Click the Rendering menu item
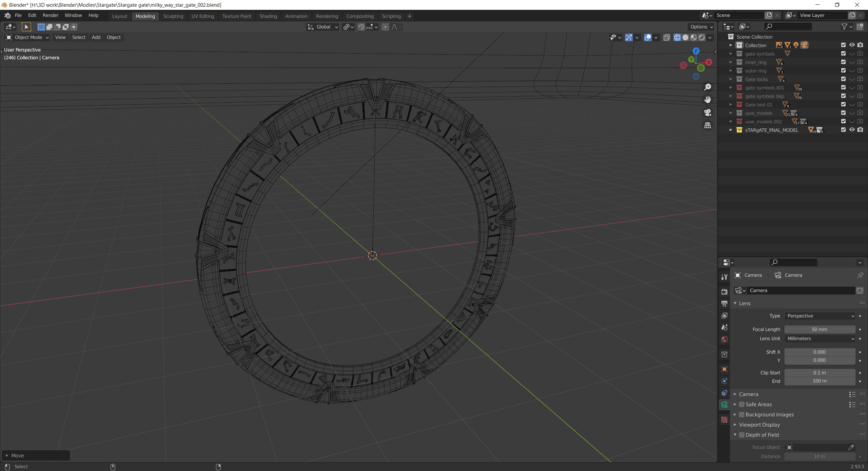The image size is (868, 471). (327, 16)
